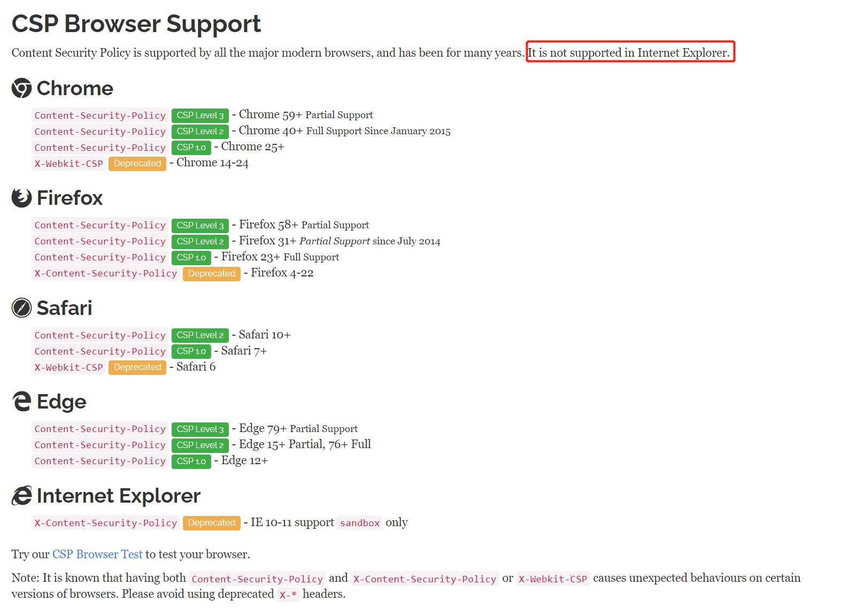841x616 pixels.
Task: Click the CSP 1.0 badge for Firefox 23+
Action: (x=191, y=258)
